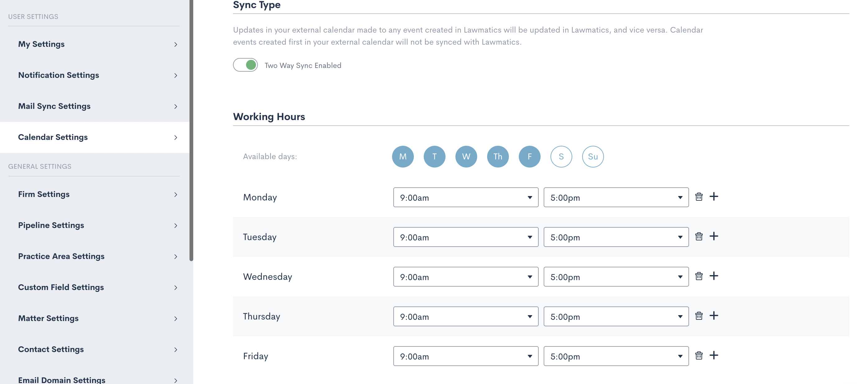
Task: Deselect Monday in available days
Action: (x=403, y=157)
